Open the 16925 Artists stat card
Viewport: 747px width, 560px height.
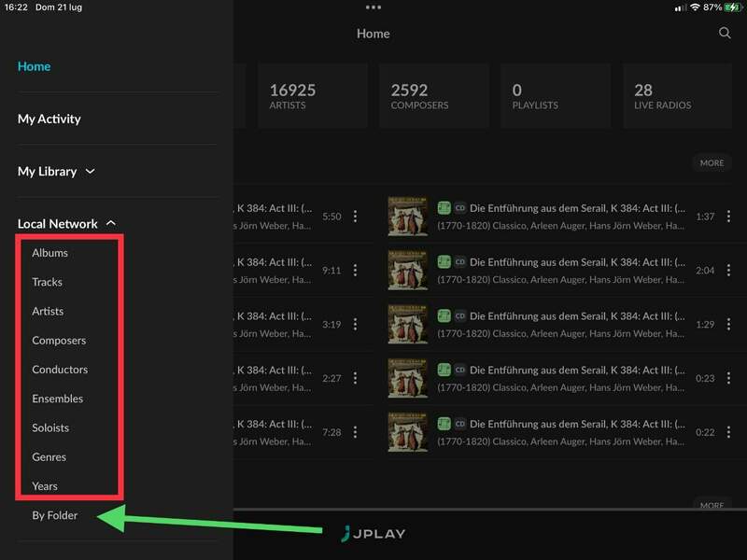coord(313,96)
